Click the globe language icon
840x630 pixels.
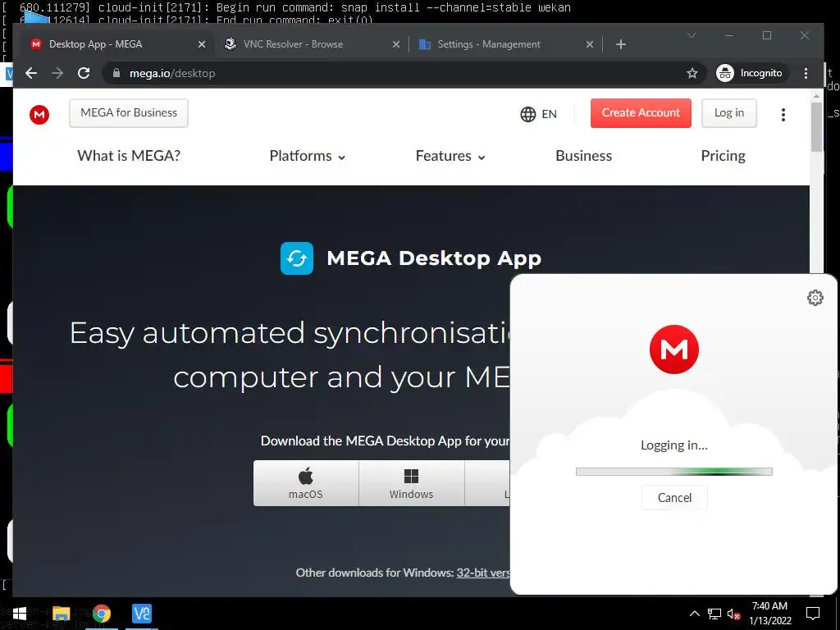pyautogui.click(x=527, y=114)
